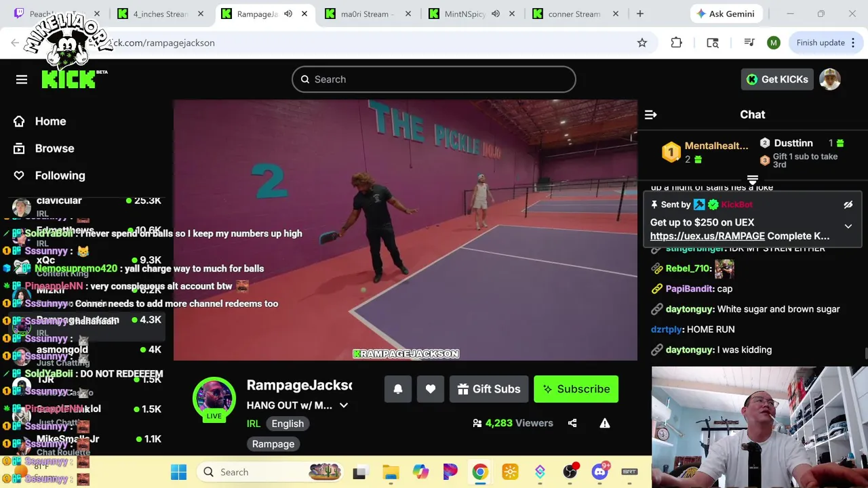Open OBS Studio from the taskbar
Screen dimensions: 868x488
570,472
